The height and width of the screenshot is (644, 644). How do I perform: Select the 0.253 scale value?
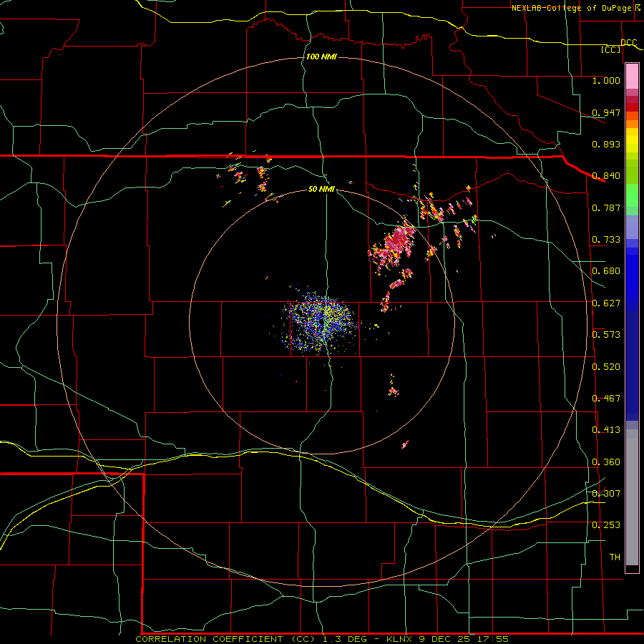point(606,525)
